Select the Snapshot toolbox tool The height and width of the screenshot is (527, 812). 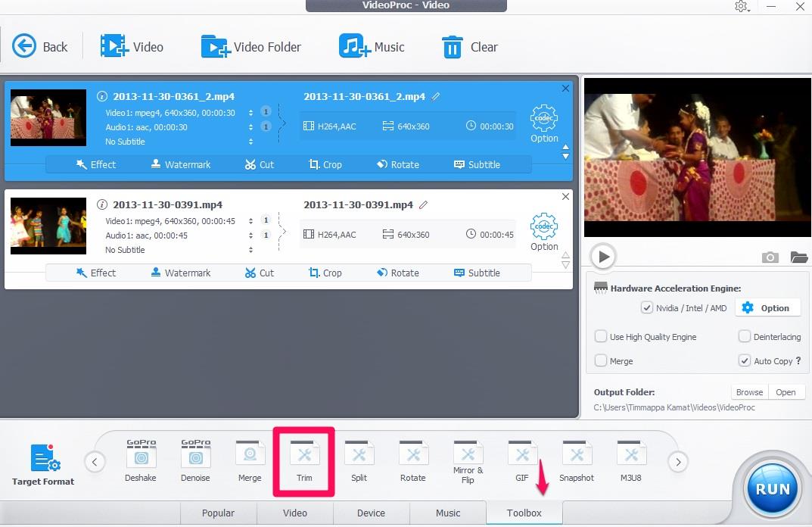tap(577, 460)
